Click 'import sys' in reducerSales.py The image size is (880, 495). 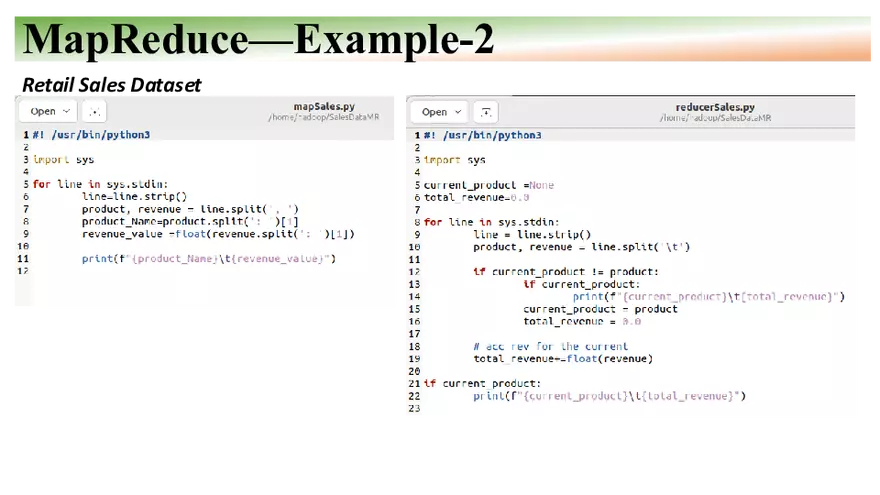click(455, 160)
